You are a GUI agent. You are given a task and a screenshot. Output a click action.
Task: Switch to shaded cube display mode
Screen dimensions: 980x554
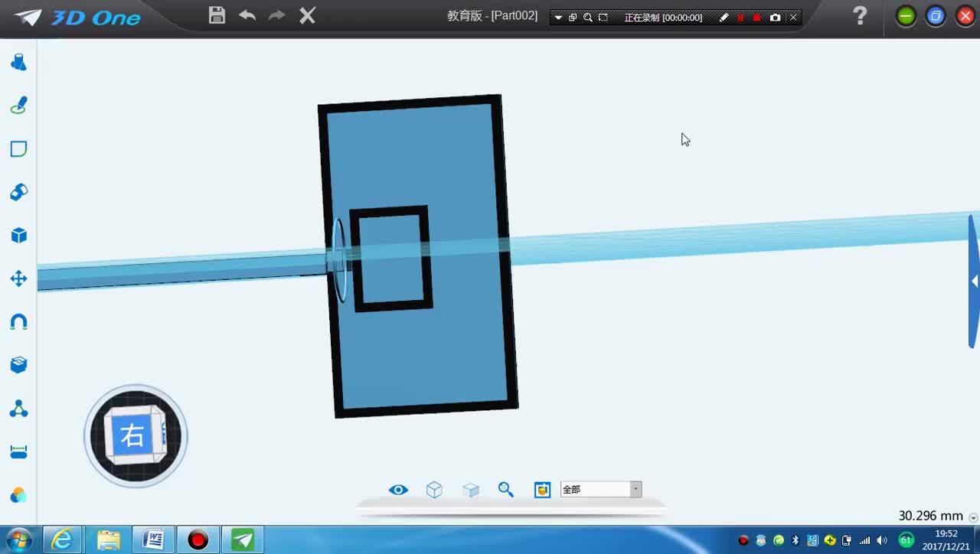click(471, 490)
